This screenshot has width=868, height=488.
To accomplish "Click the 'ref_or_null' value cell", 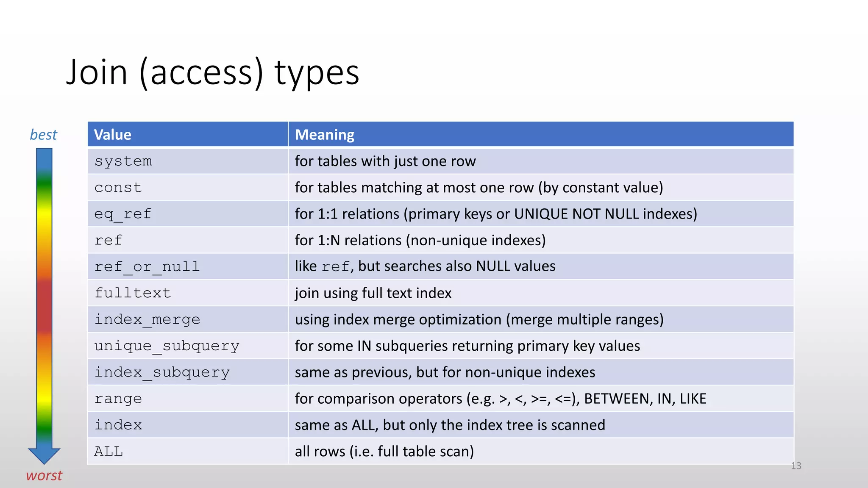I will click(147, 266).
